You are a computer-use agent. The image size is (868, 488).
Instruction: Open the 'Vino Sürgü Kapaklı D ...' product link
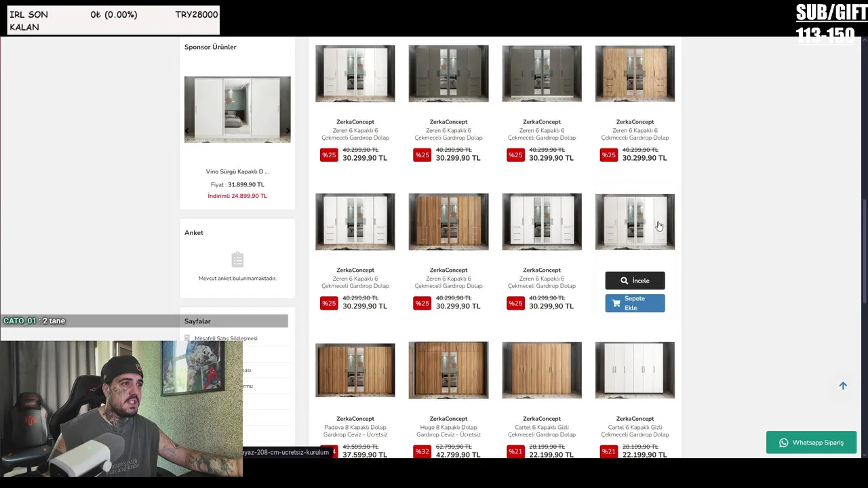click(x=237, y=171)
